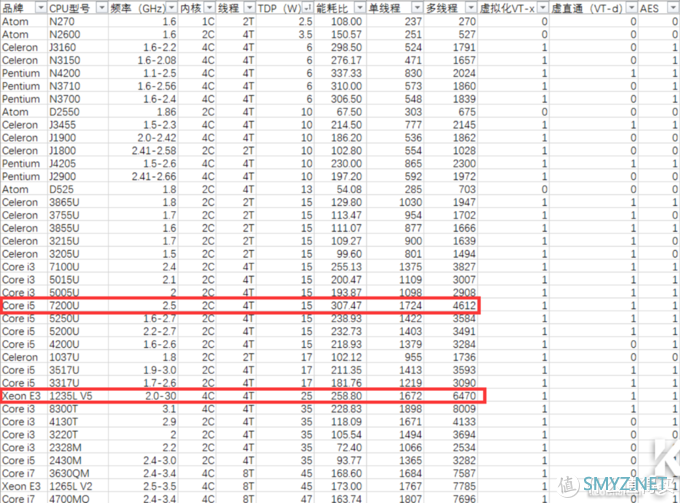This screenshot has width=680, height=503.
Task: Open the 单线程 column filter dropdown
Action: pyautogui.click(x=417, y=8)
